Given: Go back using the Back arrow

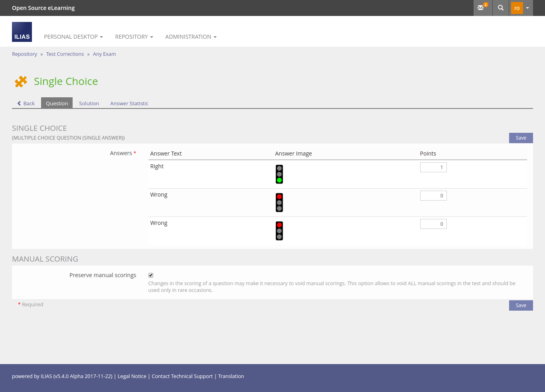Looking at the screenshot, I should [26, 103].
